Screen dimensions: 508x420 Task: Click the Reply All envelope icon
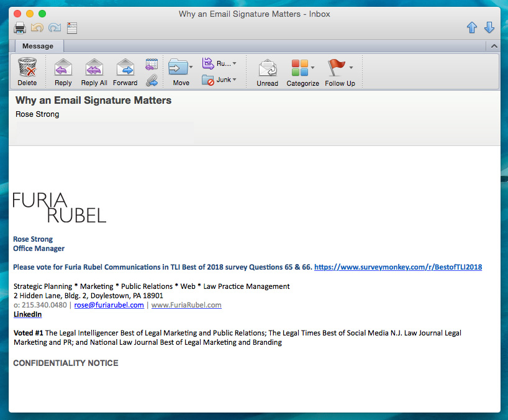click(x=94, y=67)
